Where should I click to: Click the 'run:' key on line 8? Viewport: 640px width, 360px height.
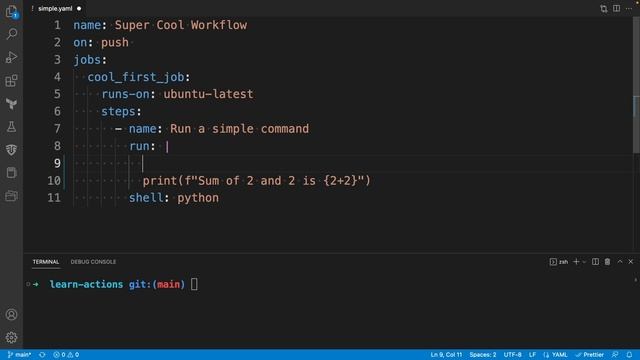pos(142,146)
